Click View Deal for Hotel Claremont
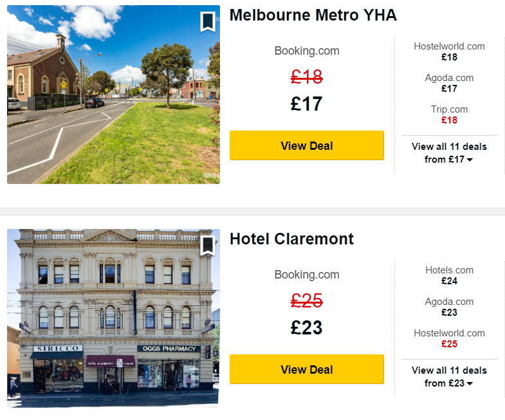The width and height of the screenshot is (505, 420). [307, 369]
